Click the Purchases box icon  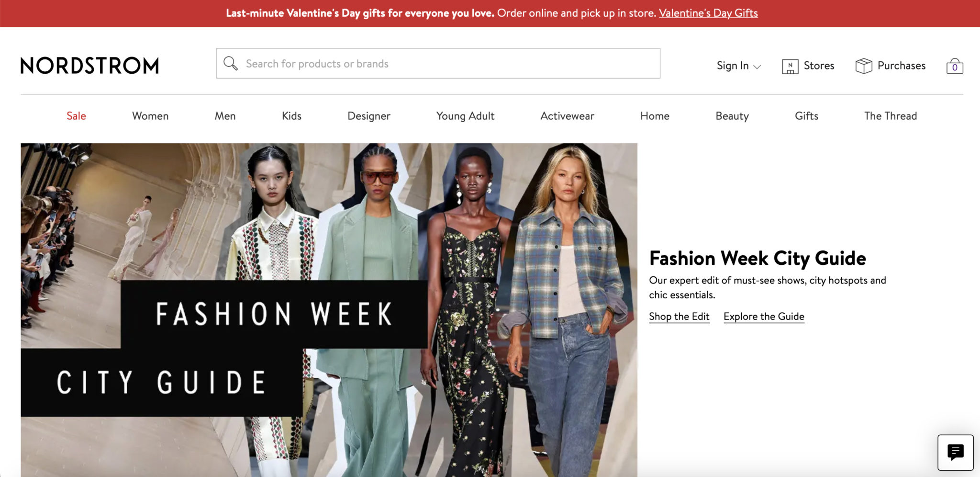tap(864, 66)
